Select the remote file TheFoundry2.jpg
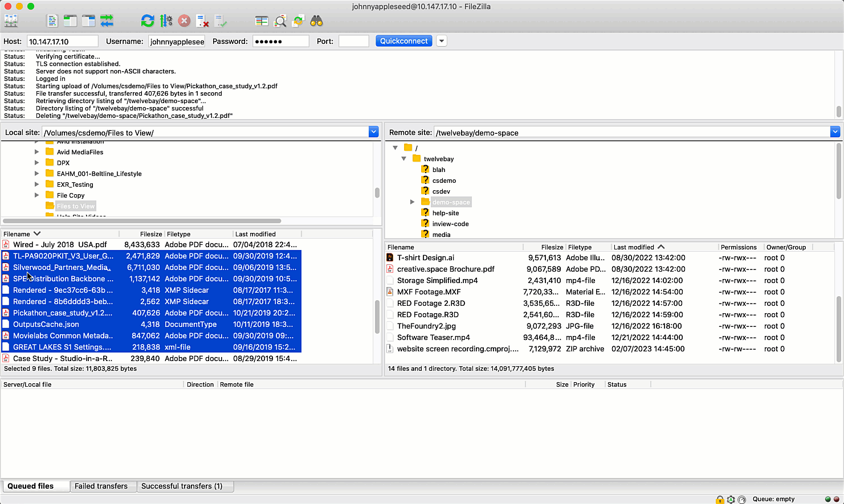The width and height of the screenshot is (844, 504). click(x=426, y=326)
